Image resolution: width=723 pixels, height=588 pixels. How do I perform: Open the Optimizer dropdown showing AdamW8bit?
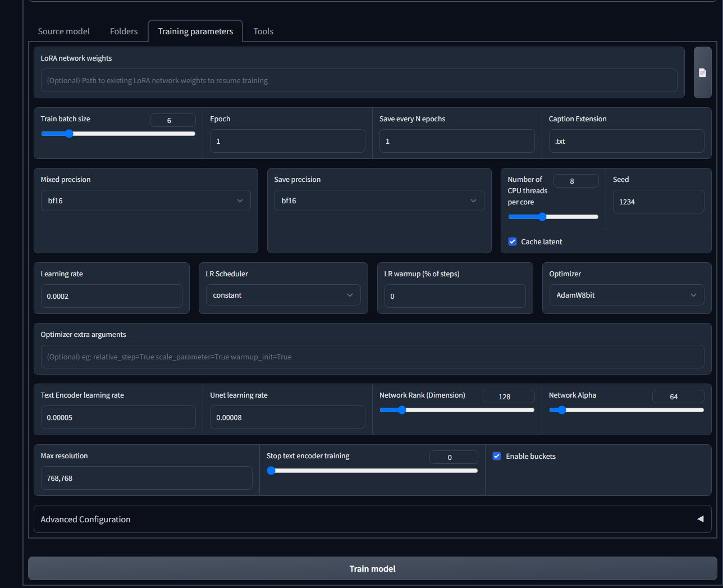click(x=626, y=295)
